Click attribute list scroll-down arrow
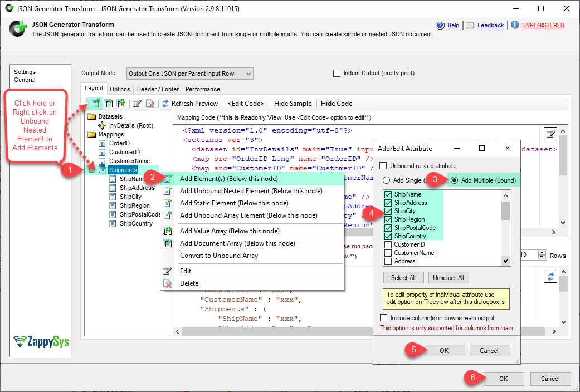The height and width of the screenshot is (392, 580). click(x=506, y=261)
